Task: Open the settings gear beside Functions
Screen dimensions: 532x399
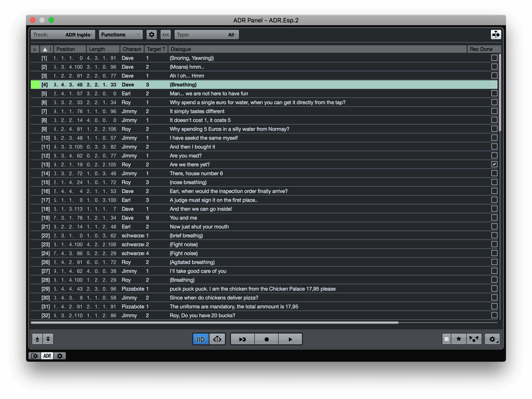Action: click(x=151, y=35)
